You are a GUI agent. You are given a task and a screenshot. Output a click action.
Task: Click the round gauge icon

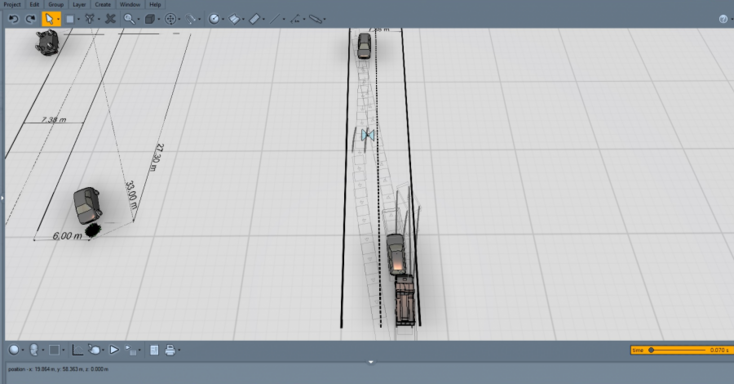(214, 19)
